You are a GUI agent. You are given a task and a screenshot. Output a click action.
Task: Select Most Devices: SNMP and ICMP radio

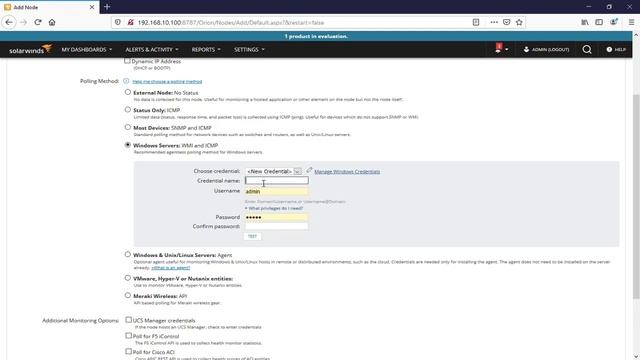tap(128, 127)
